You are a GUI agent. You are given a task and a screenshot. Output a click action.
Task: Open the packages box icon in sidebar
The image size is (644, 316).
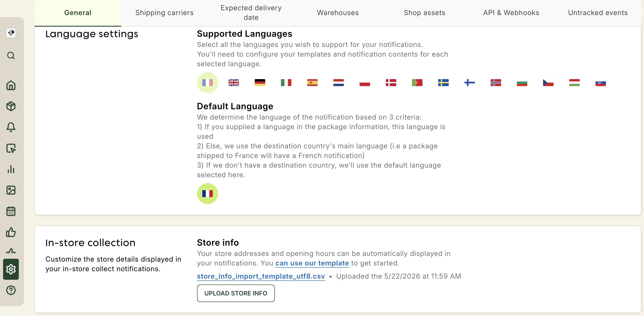tap(11, 106)
